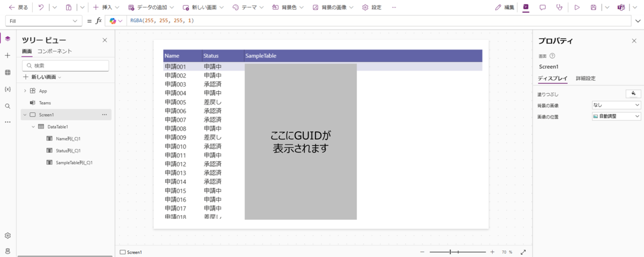
Task: Click the fx formula icon
Action: pos(99,20)
